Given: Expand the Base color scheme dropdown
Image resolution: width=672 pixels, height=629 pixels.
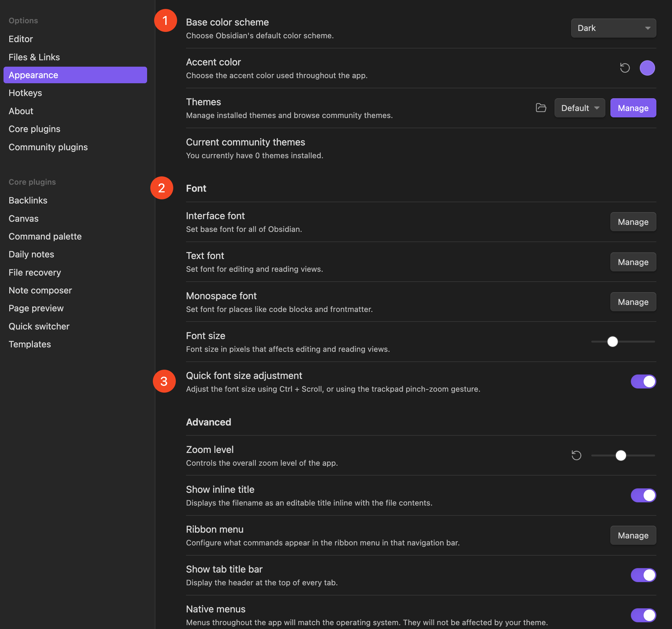Looking at the screenshot, I should [613, 28].
